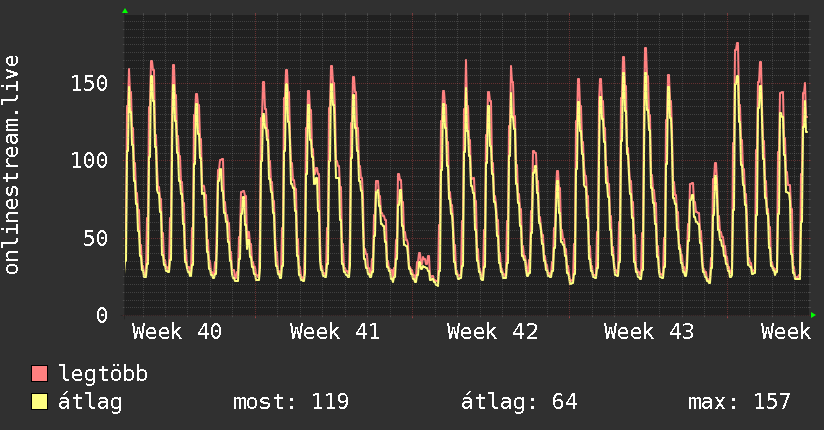Image resolution: width=824 pixels, height=430 pixels.
Task: Click the Week 43 axis label
Action: (649, 332)
